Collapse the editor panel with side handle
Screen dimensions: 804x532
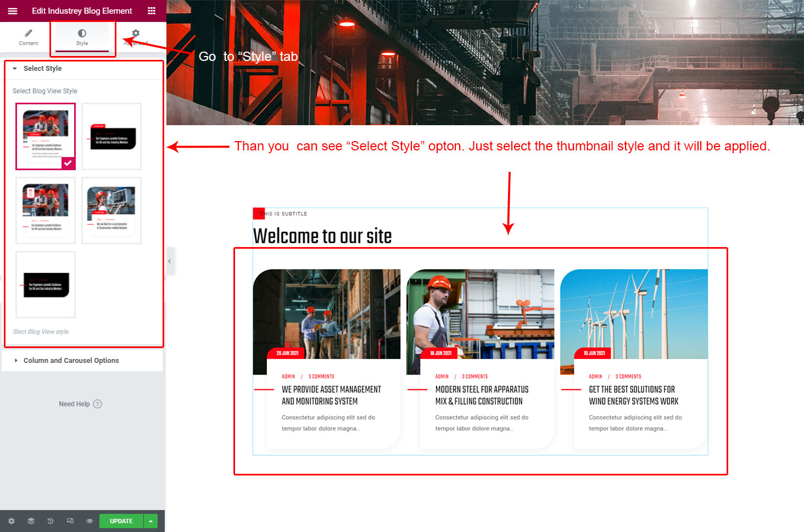[170, 261]
